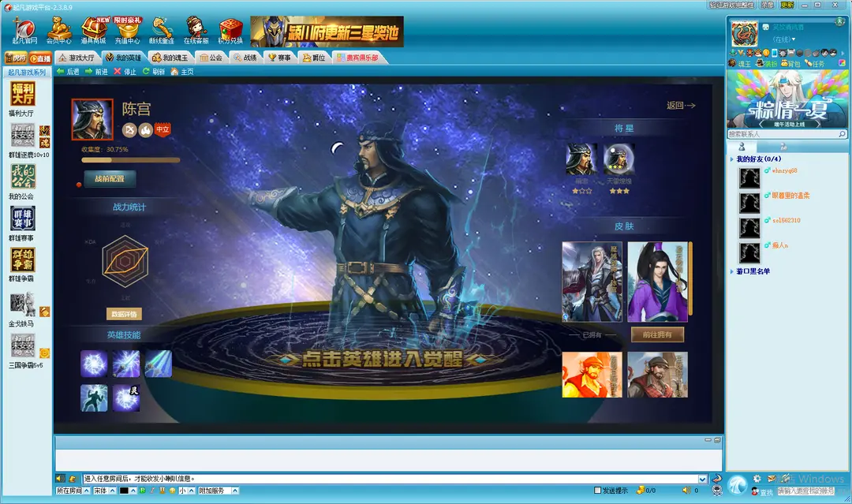Open 积分兑换 points exchange
The height and width of the screenshot is (504, 852).
tap(230, 31)
